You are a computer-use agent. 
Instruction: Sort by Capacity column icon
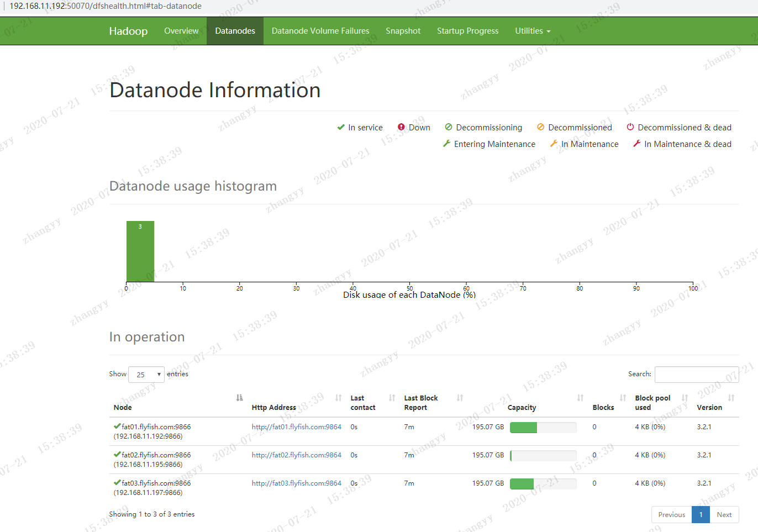coord(581,398)
